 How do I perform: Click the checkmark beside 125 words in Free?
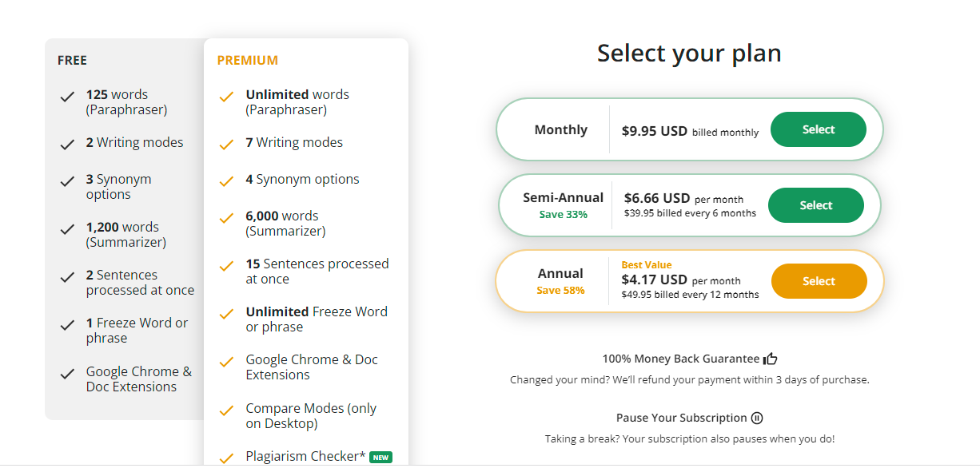(x=67, y=97)
